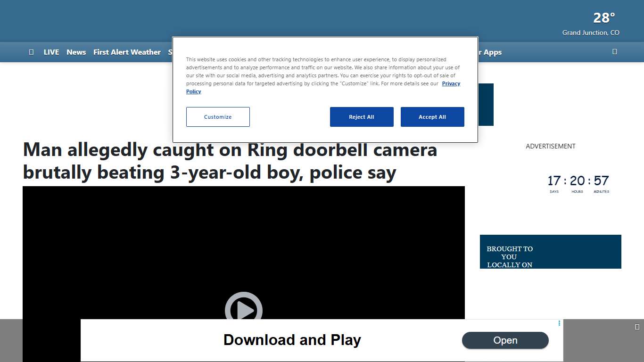Image resolution: width=644 pixels, height=362 pixels.
Task: Click the Grand Junction, CO location label
Action: pyautogui.click(x=591, y=33)
